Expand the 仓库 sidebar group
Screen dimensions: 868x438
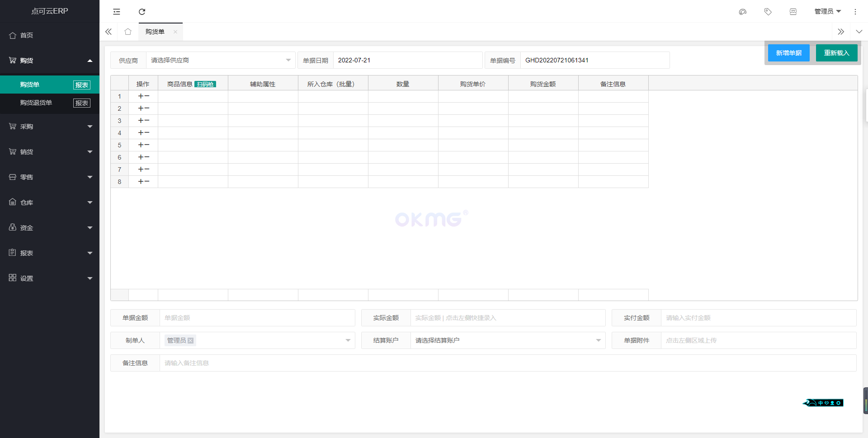[50, 203]
